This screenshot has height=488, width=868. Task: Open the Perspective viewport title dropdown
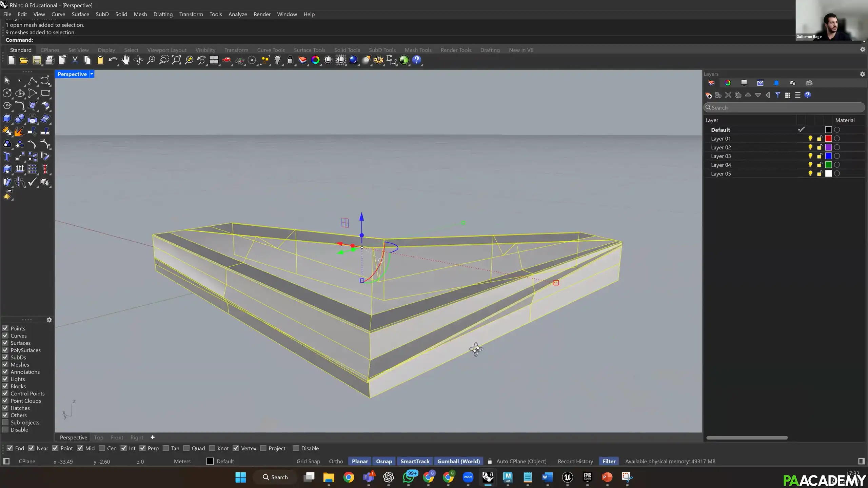pos(91,74)
